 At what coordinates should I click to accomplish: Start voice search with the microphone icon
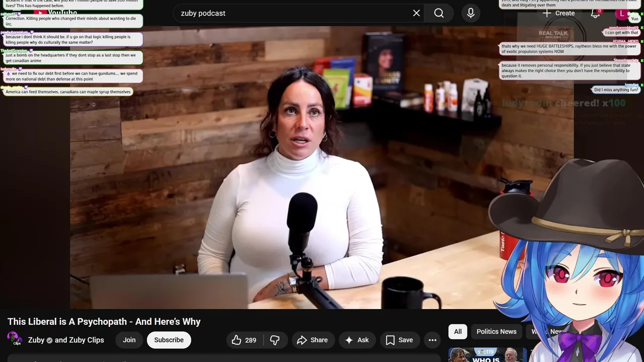pyautogui.click(x=471, y=13)
